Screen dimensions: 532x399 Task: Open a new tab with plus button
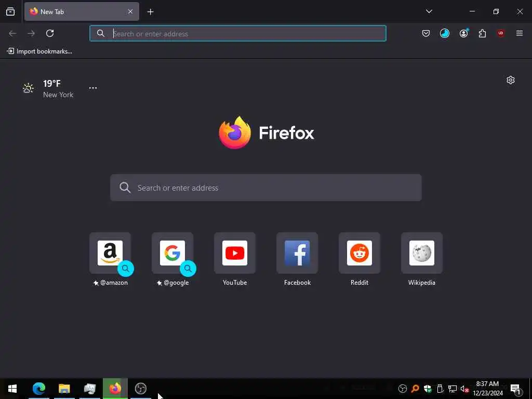click(150, 12)
